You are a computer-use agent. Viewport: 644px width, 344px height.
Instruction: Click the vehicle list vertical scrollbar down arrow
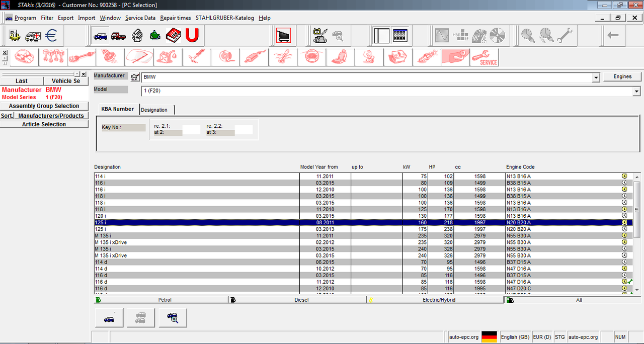tap(637, 290)
